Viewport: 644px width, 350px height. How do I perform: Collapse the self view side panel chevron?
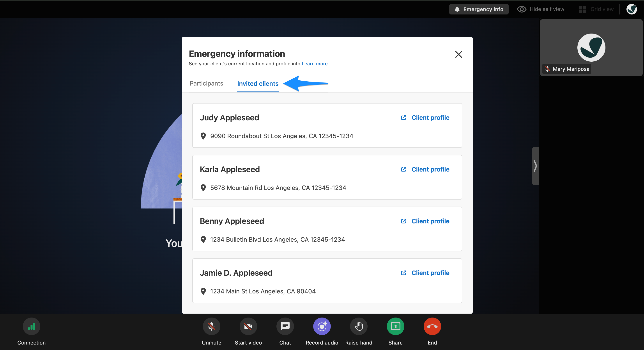pyautogui.click(x=535, y=166)
